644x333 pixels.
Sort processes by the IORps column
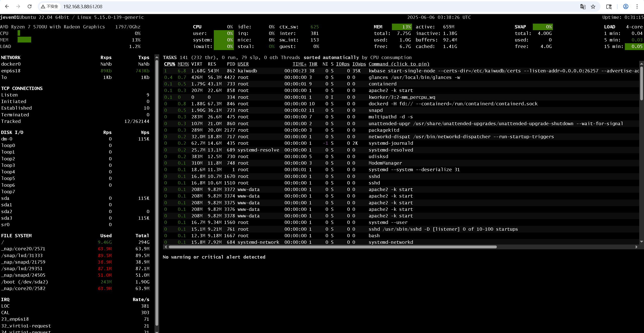[x=343, y=64]
